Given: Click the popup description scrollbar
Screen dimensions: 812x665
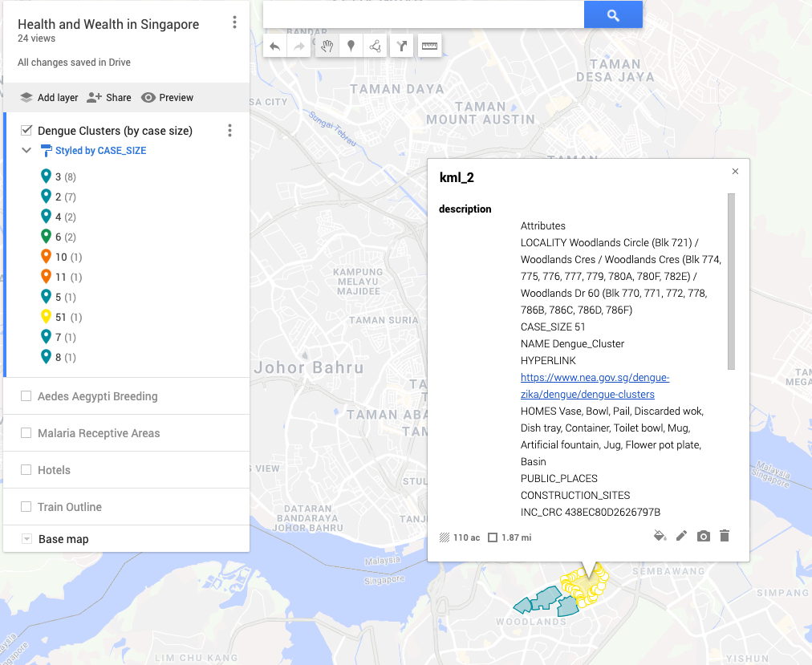Looking at the screenshot, I should click(731, 282).
